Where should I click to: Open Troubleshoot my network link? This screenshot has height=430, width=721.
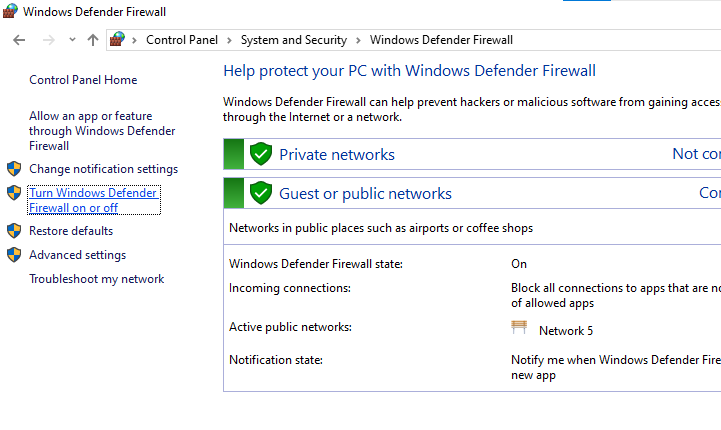[97, 279]
